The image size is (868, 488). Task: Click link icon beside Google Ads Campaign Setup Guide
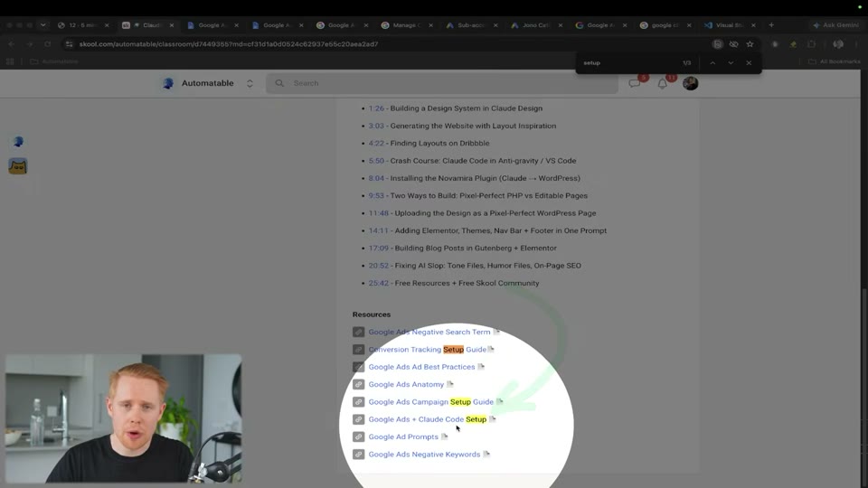(359, 402)
